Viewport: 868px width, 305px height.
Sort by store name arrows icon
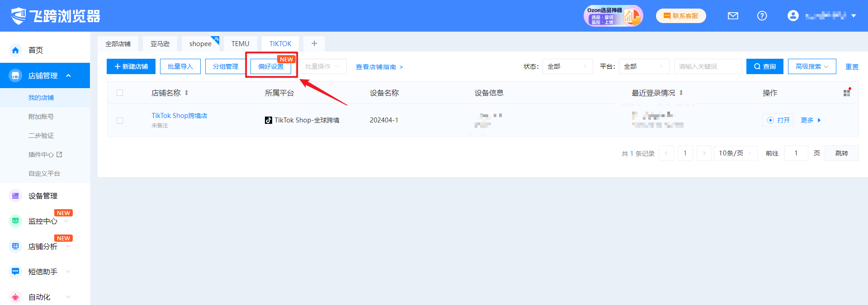(186, 93)
